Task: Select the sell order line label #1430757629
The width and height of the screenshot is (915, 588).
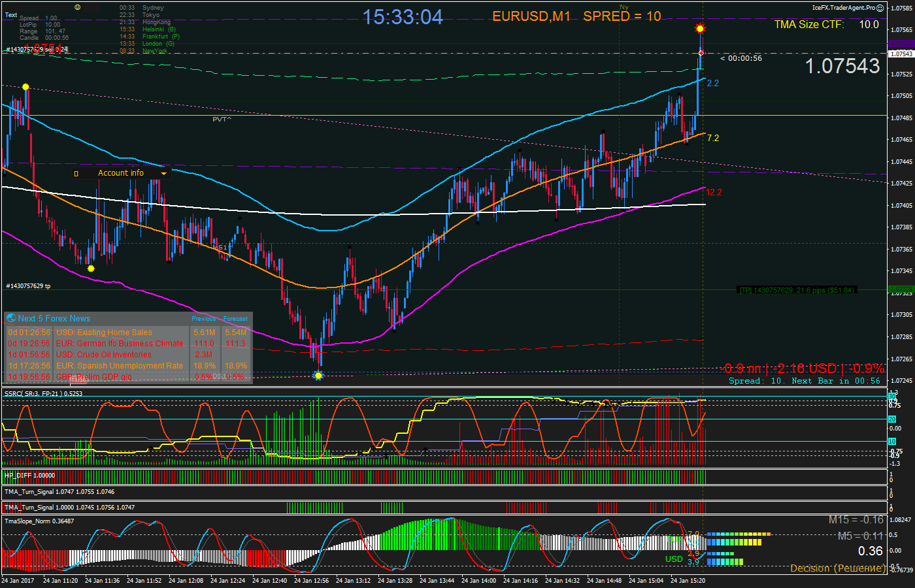Action: tap(37, 50)
